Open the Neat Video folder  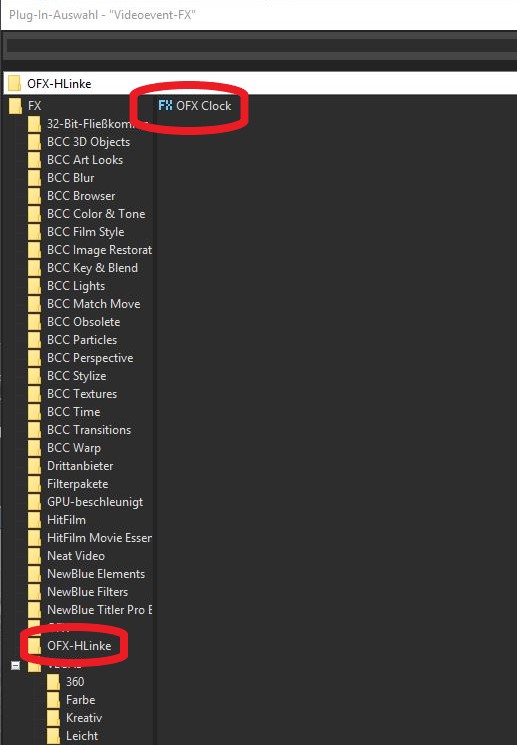pyautogui.click(x=76, y=555)
